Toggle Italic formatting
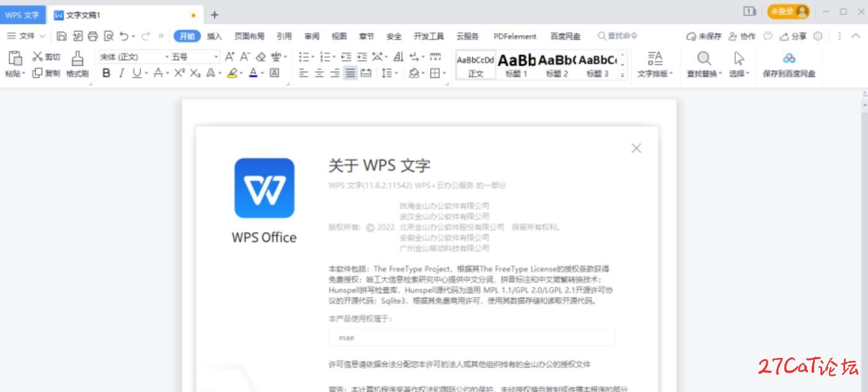This screenshot has height=392, width=868. tap(121, 73)
